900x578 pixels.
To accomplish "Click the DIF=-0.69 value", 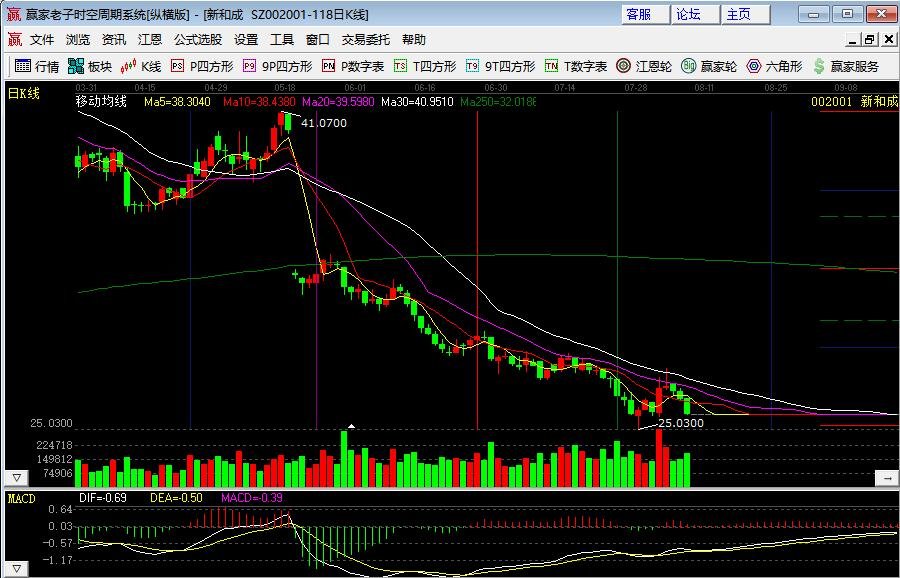I will tap(103, 498).
